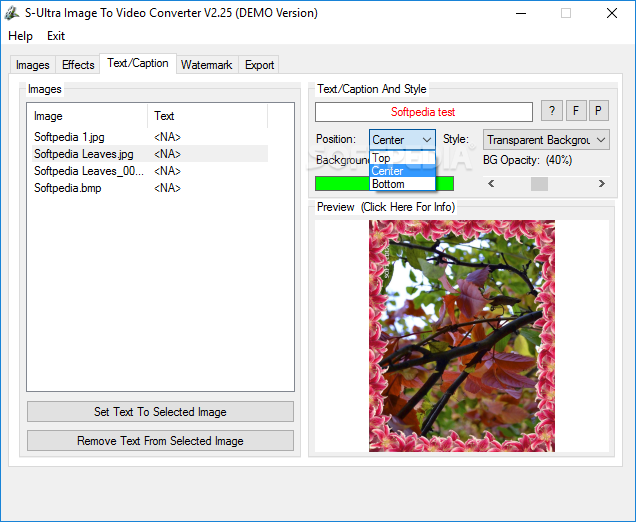
Task: Click Set Text To Selected Image button
Action: tap(160, 412)
